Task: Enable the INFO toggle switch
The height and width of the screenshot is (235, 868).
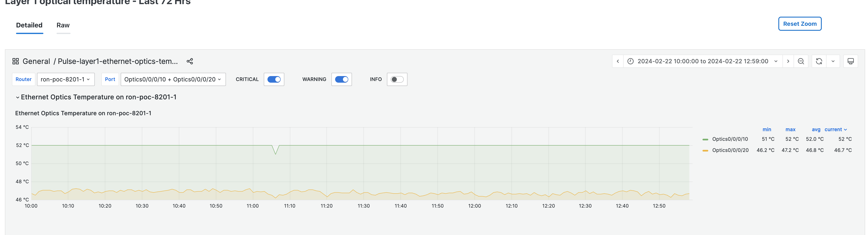Action: click(x=397, y=79)
